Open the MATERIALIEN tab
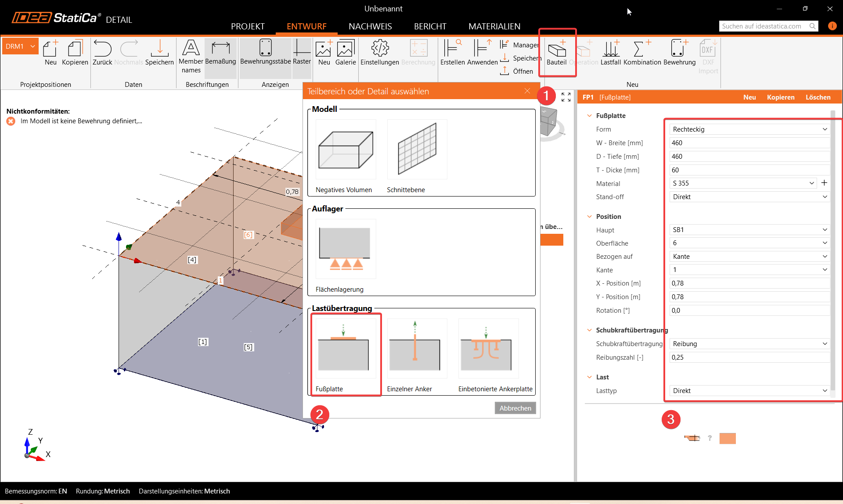This screenshot has height=504, width=843. point(494,26)
